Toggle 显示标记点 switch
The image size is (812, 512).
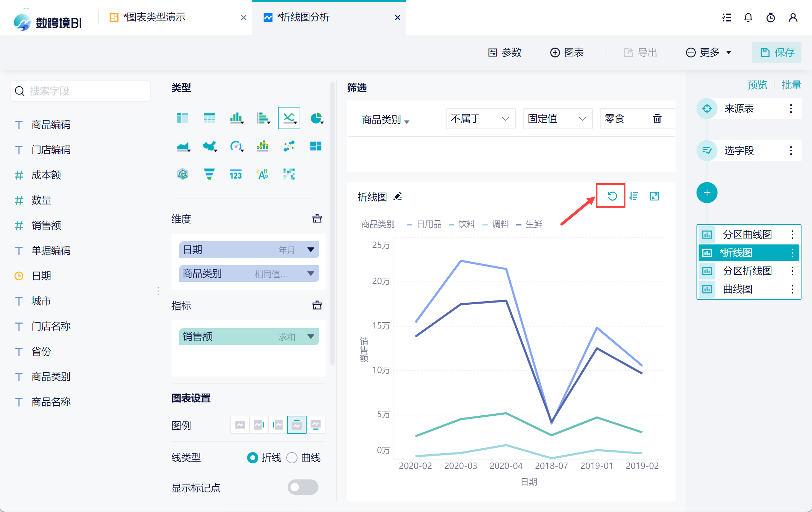point(303,487)
